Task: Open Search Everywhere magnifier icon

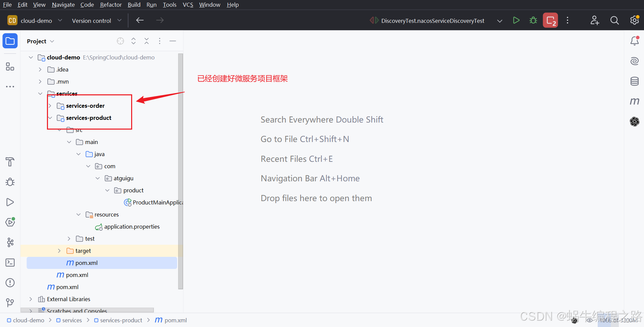Action: coord(614,20)
